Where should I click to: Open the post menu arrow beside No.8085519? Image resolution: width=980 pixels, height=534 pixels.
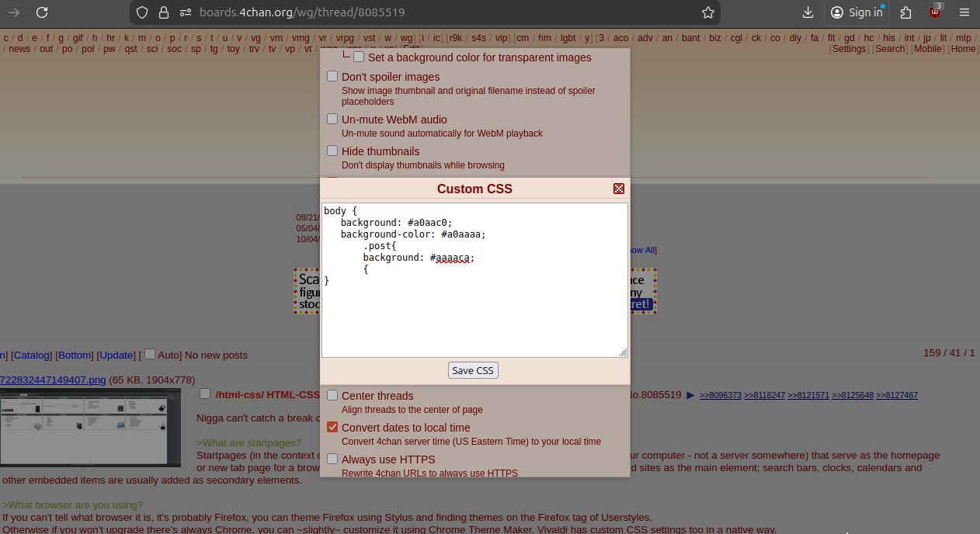pos(690,395)
